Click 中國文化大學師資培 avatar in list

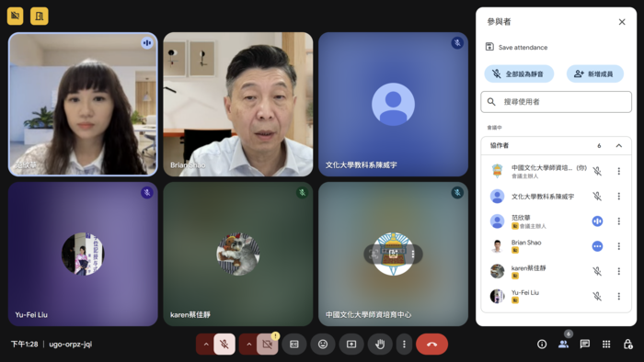tap(498, 172)
